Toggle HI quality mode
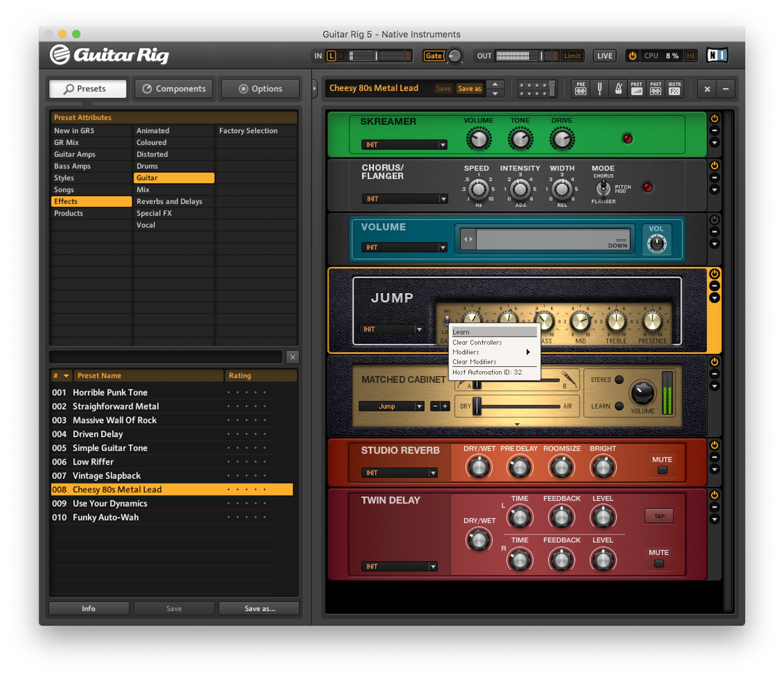Viewport: 784px width, 677px height. click(x=691, y=55)
